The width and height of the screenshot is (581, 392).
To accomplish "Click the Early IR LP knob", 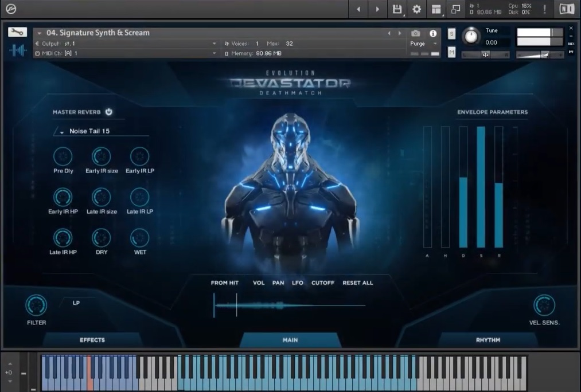I will pyautogui.click(x=140, y=156).
